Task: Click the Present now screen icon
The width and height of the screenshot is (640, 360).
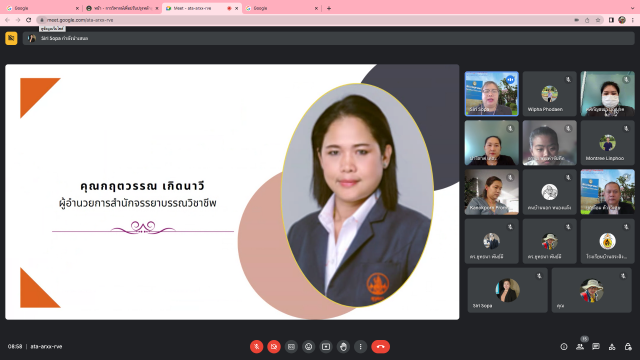Action: pos(326,347)
